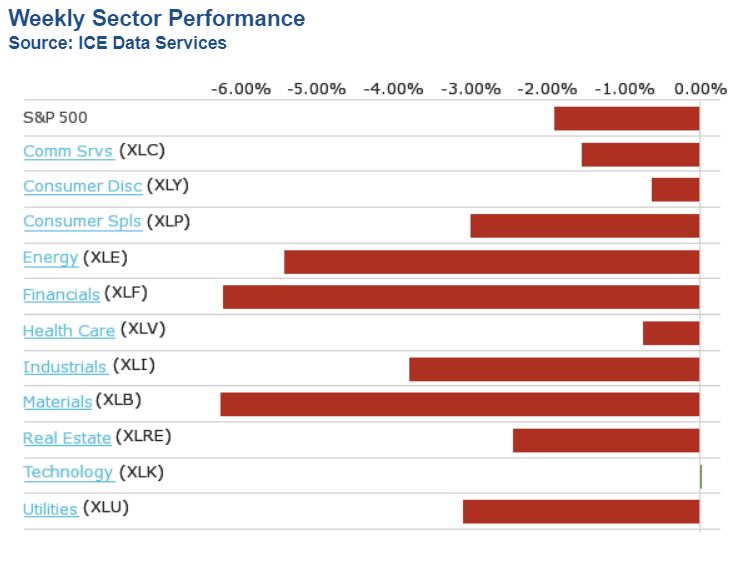Open the Materials sector link
Screen dimensions: 741x565
pos(57,402)
